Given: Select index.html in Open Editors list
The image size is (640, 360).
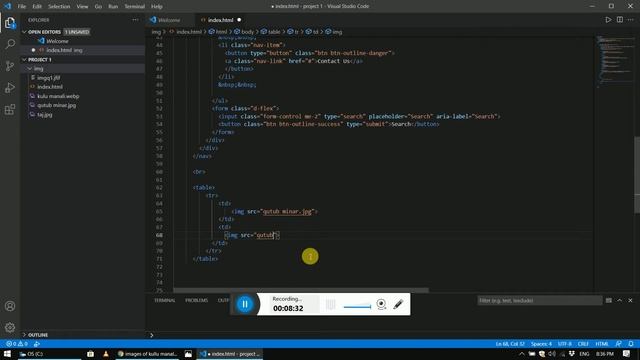Looking at the screenshot, I should (x=83, y=50).
